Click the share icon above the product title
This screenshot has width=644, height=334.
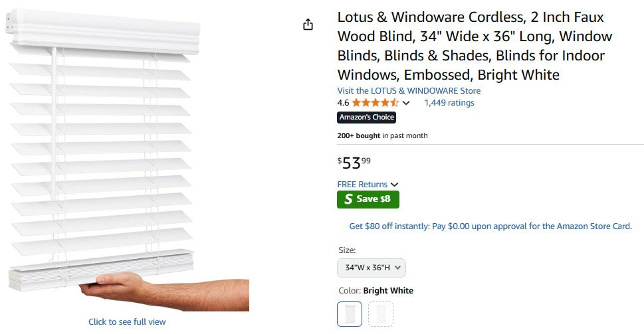tap(308, 25)
